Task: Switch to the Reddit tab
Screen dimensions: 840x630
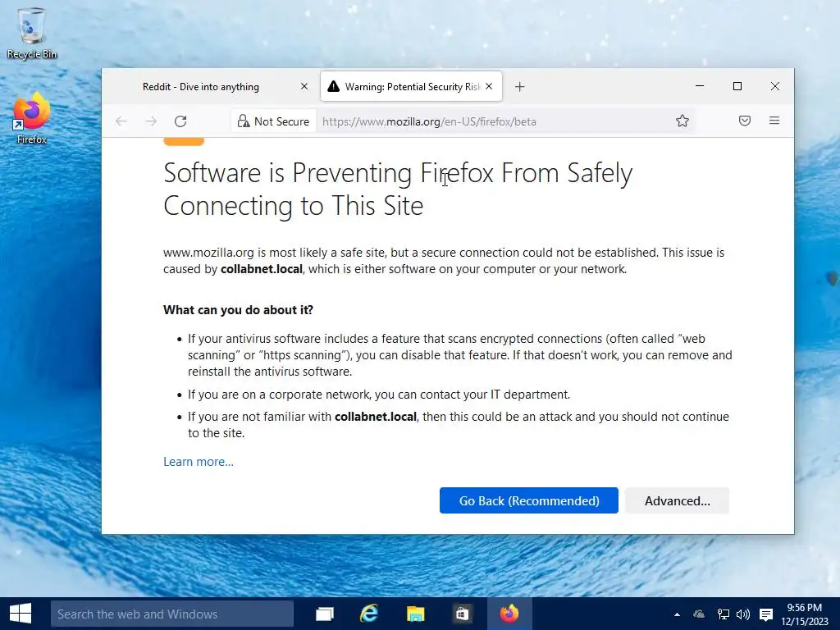Action: pos(201,87)
